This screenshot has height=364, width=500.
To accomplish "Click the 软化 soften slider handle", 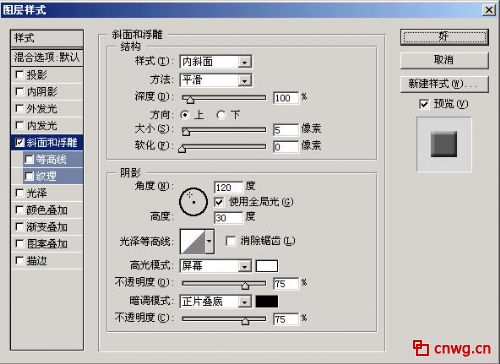I will (x=182, y=148).
